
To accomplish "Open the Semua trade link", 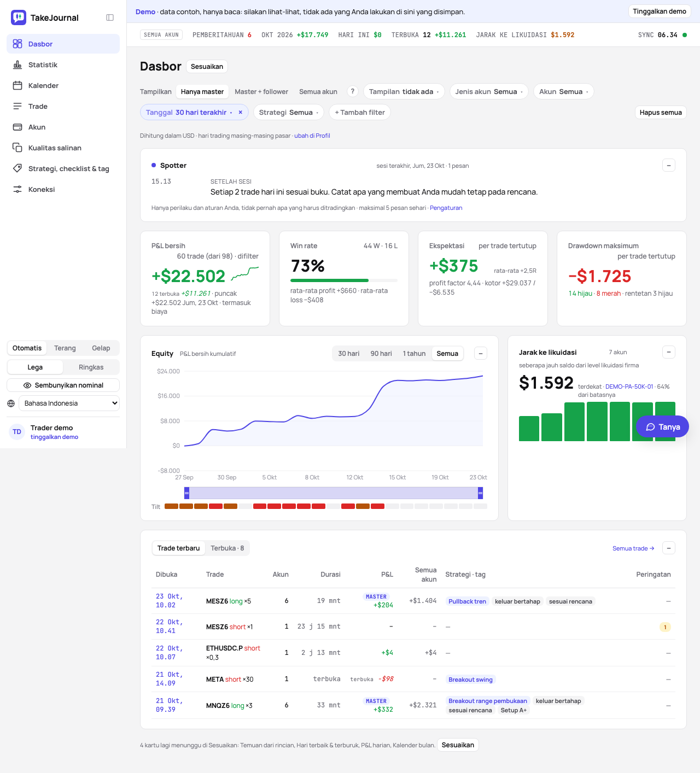I will (x=633, y=548).
